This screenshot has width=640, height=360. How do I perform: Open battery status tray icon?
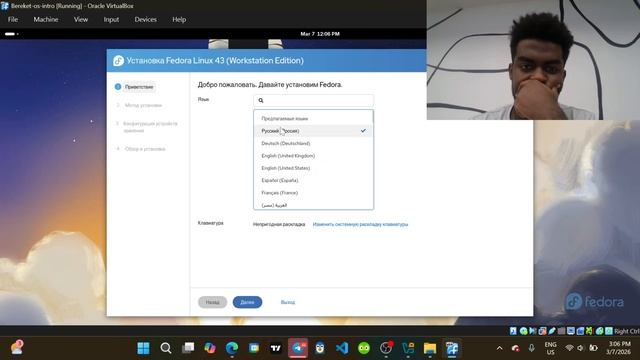click(x=593, y=348)
